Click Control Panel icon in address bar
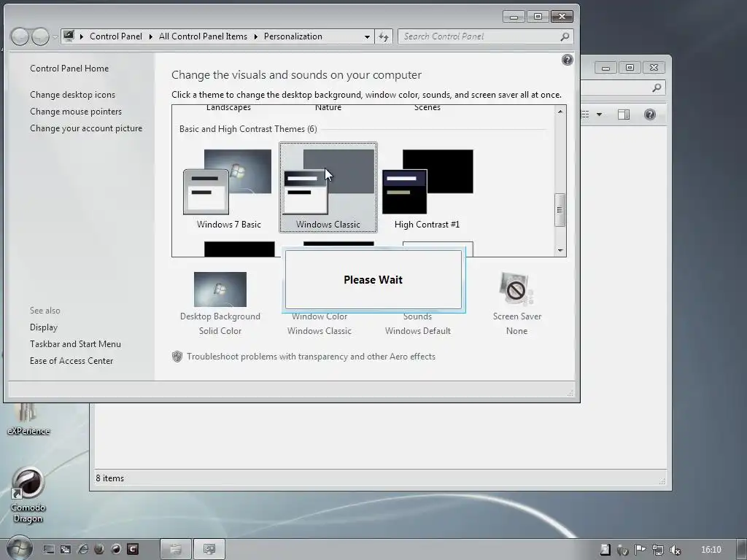Screen dimensions: 747x560 point(69,36)
